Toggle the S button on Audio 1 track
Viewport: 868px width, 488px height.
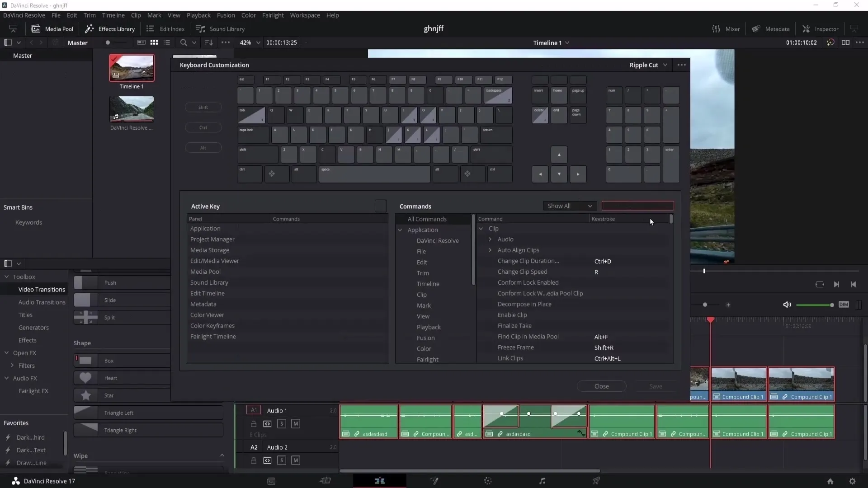(x=282, y=424)
